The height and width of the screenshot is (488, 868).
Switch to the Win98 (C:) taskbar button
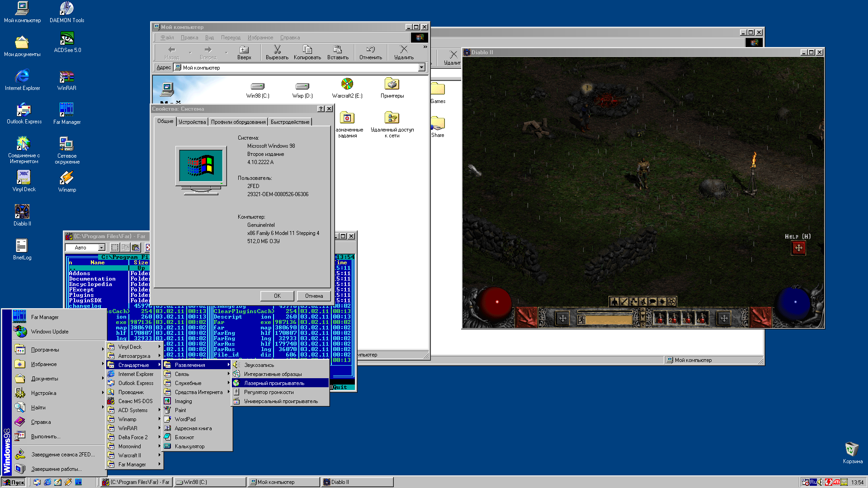point(210,482)
